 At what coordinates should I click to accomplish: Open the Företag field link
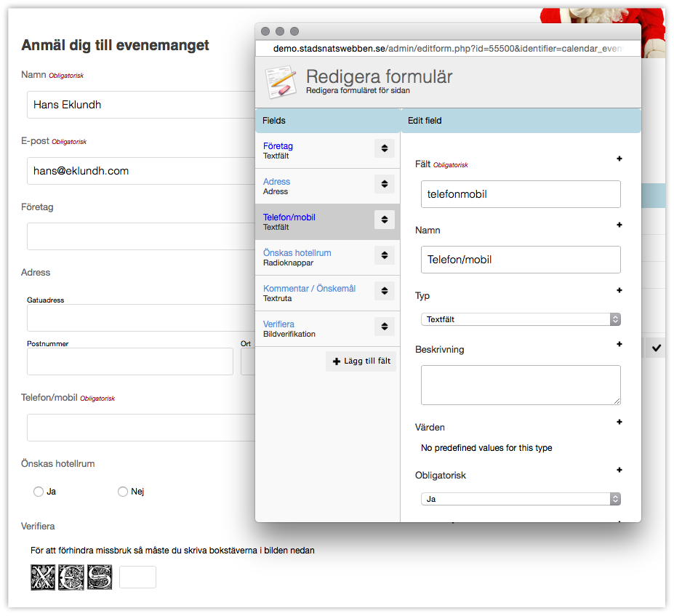tap(278, 146)
